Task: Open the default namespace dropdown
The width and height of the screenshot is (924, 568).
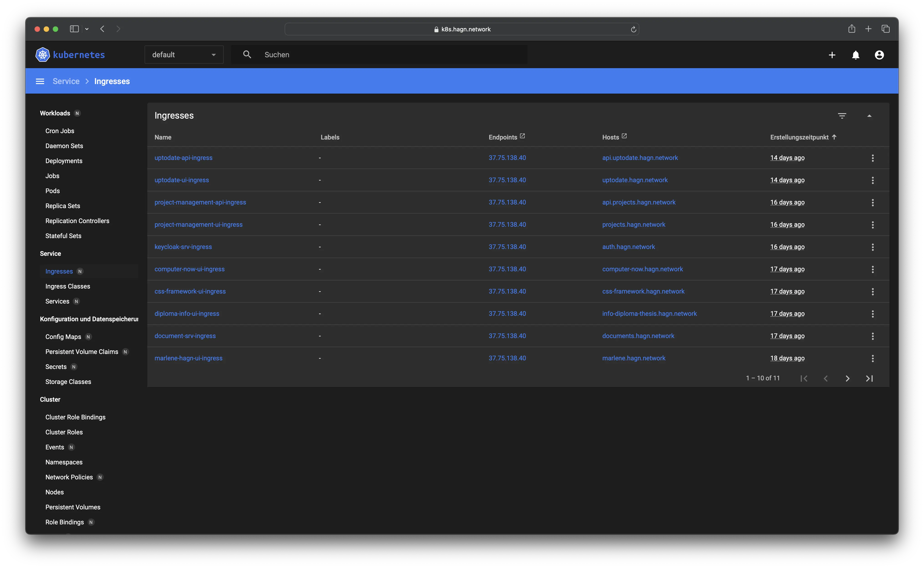Action: click(x=184, y=55)
